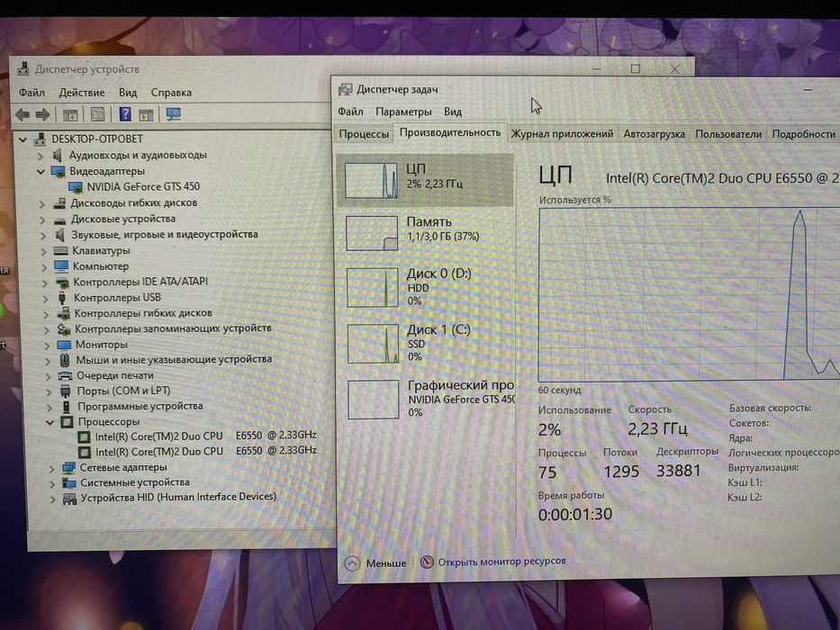Screen dimensions: 840x630
Task: Select the ЦП performance graph thumbnail
Action: [x=371, y=180]
